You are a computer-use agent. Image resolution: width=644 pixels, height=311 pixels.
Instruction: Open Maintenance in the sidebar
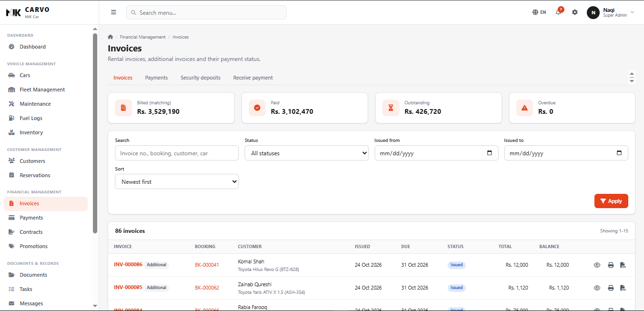pos(46,104)
